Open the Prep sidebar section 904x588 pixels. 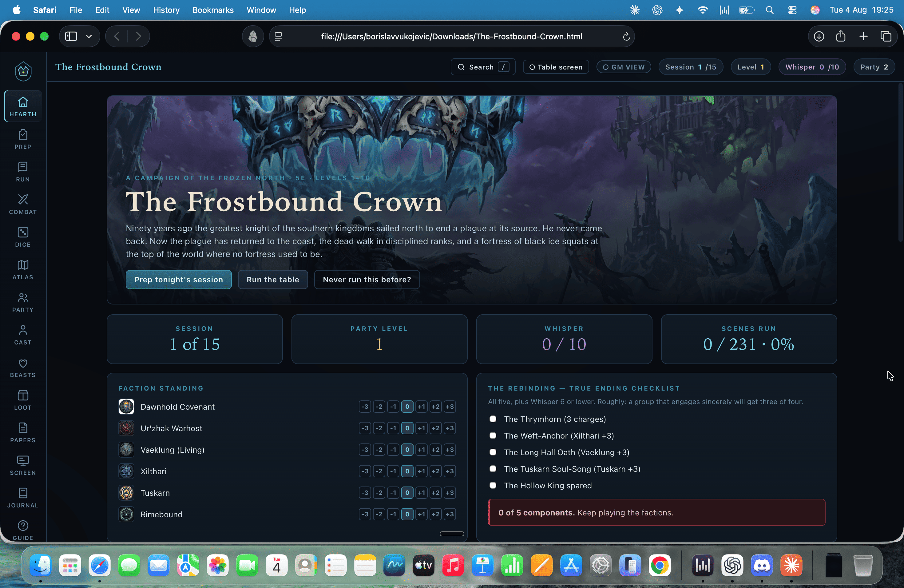click(x=23, y=139)
